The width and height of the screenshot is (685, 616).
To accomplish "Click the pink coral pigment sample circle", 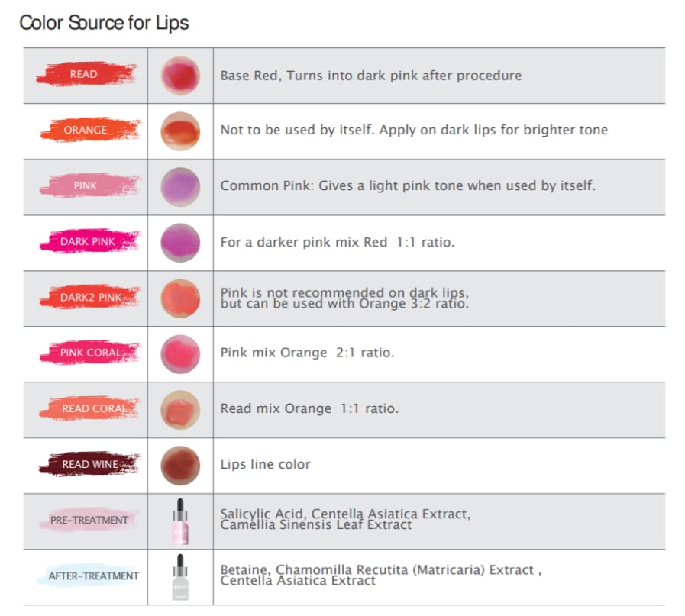I will tap(180, 353).
